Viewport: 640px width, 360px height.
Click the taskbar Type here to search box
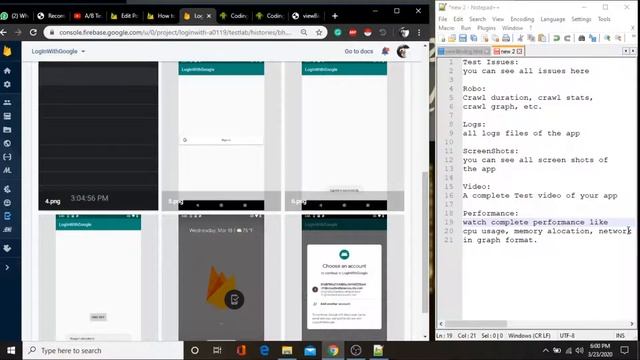103,350
